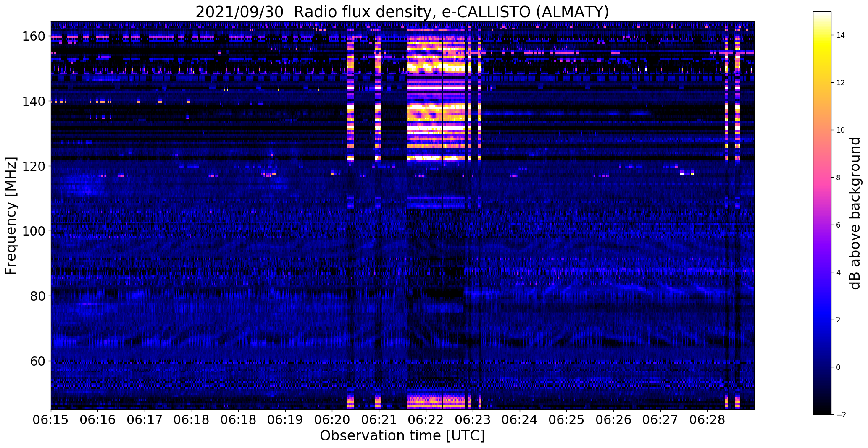
Task: Select the 06:28 time tick label
Action: pyautogui.click(x=707, y=421)
